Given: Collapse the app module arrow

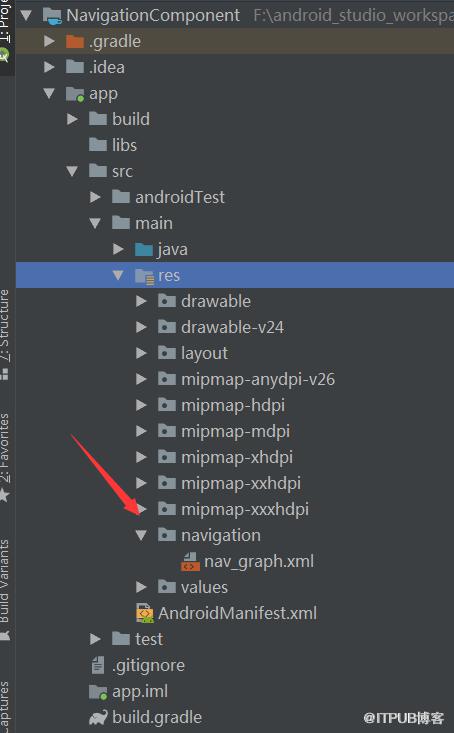Looking at the screenshot, I should pos(49,93).
